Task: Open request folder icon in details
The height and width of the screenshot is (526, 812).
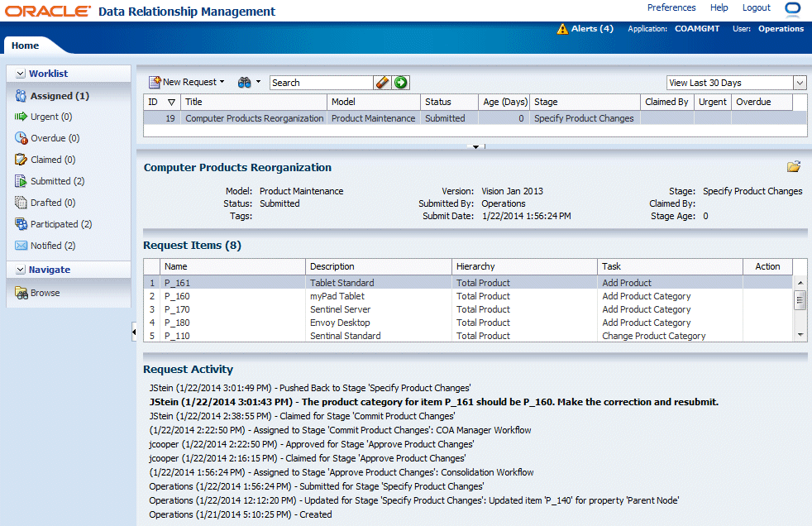Action: [794, 167]
